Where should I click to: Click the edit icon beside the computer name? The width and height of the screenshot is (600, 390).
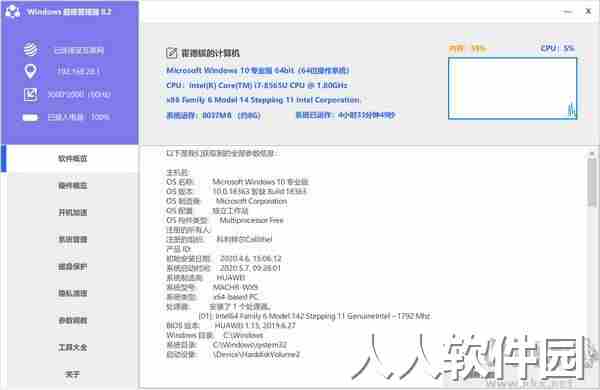coord(171,53)
